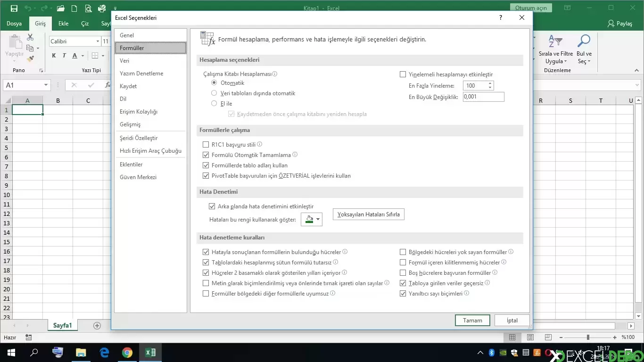Select the Format Painter brush icon

30,59
